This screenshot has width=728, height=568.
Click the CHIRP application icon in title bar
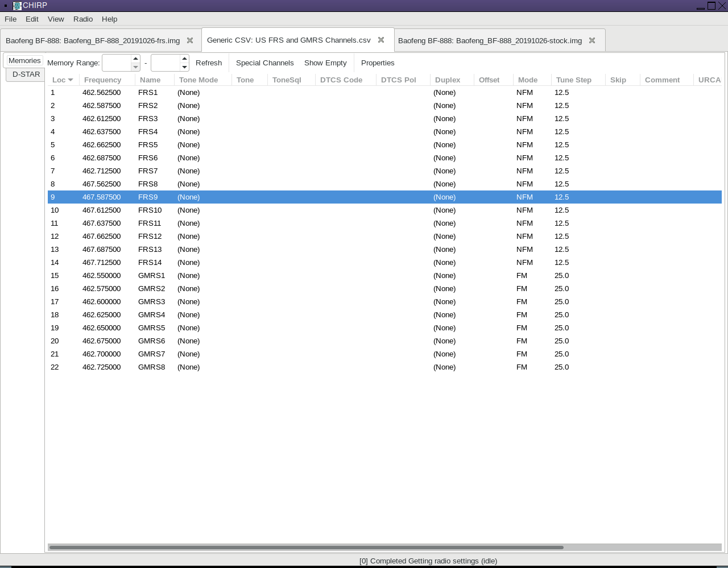[x=17, y=6]
